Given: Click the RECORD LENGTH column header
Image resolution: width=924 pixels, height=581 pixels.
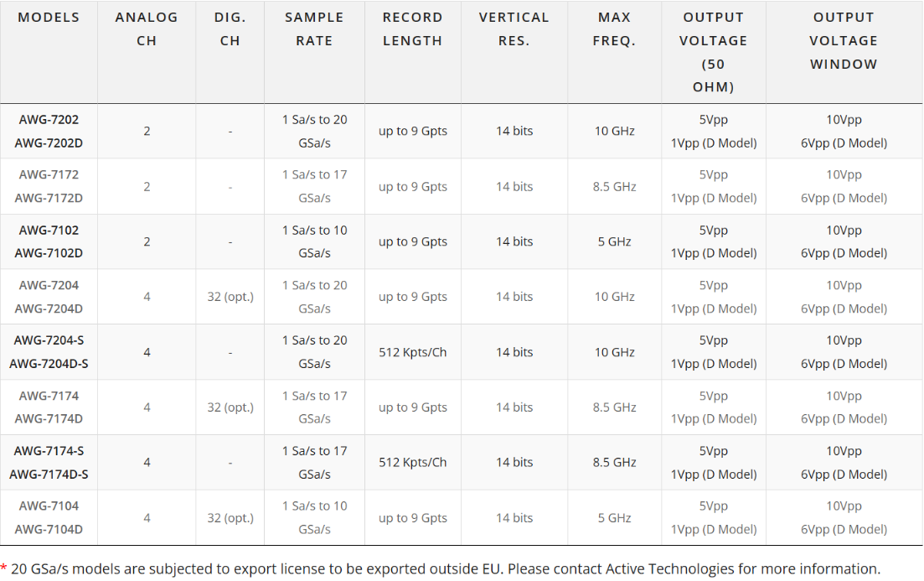Looking at the screenshot, I should pos(412,29).
